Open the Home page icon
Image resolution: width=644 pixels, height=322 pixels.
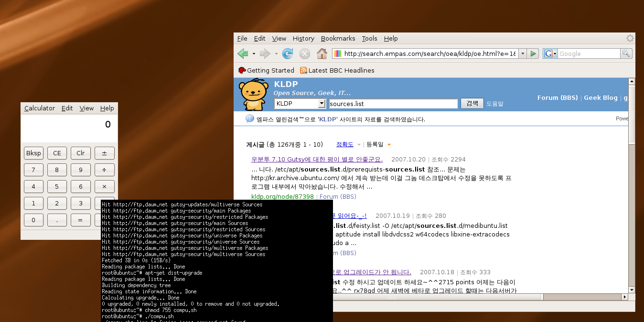(322, 54)
